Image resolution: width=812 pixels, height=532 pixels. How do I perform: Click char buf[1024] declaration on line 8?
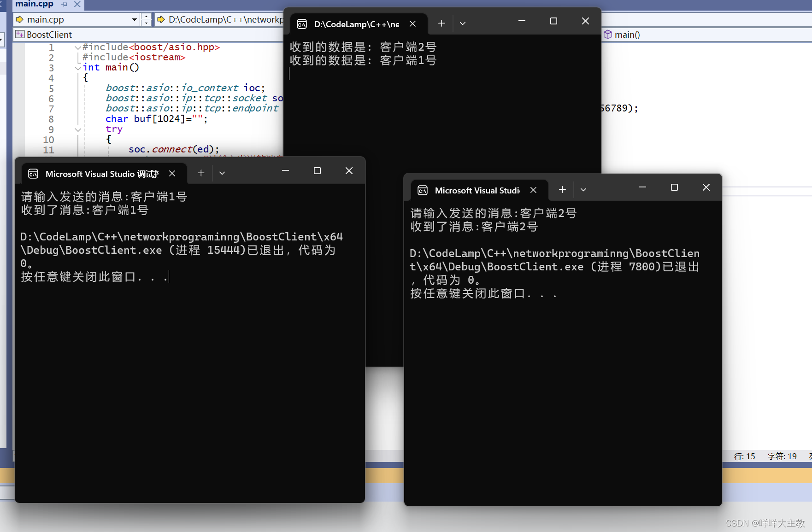click(x=157, y=119)
